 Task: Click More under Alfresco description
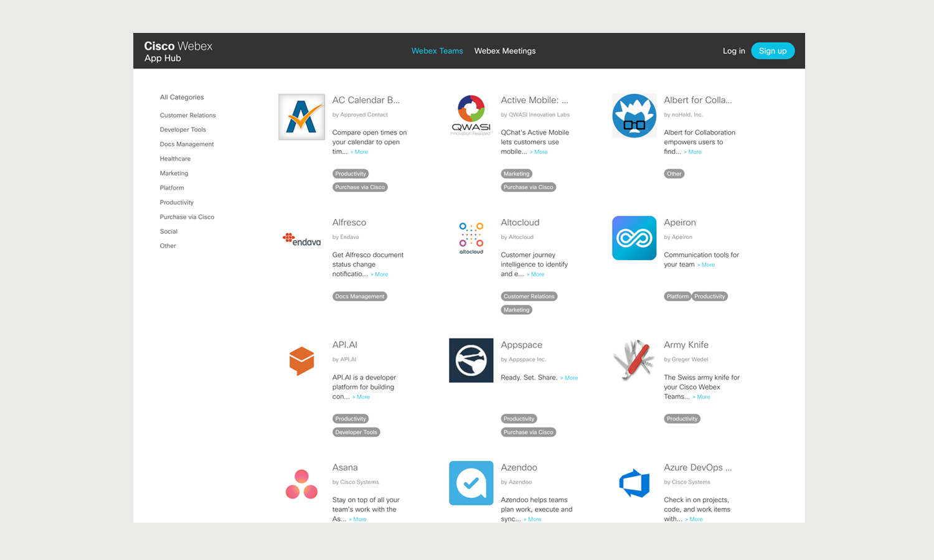point(379,274)
